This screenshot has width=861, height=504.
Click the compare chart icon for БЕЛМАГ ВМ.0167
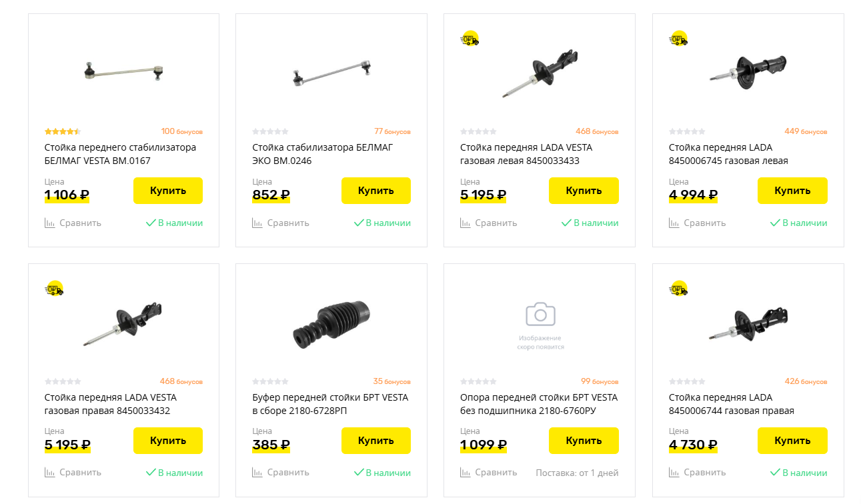point(50,223)
